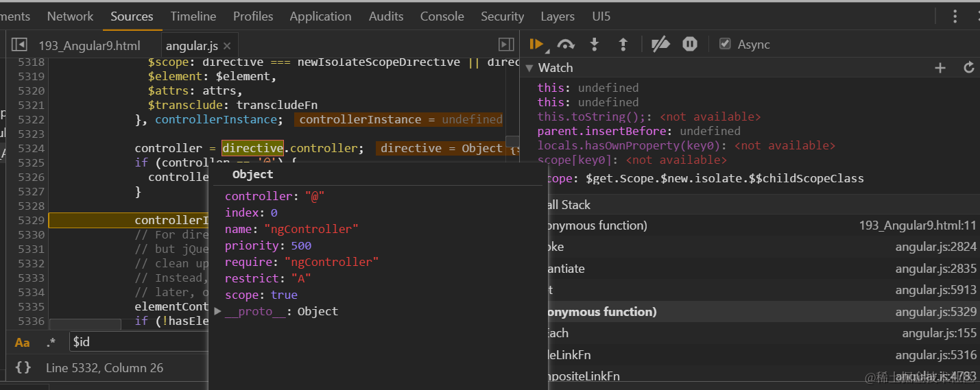Viewport: 980px width, 390px height.
Task: Show the file navigator sidebar
Action: point(19,45)
